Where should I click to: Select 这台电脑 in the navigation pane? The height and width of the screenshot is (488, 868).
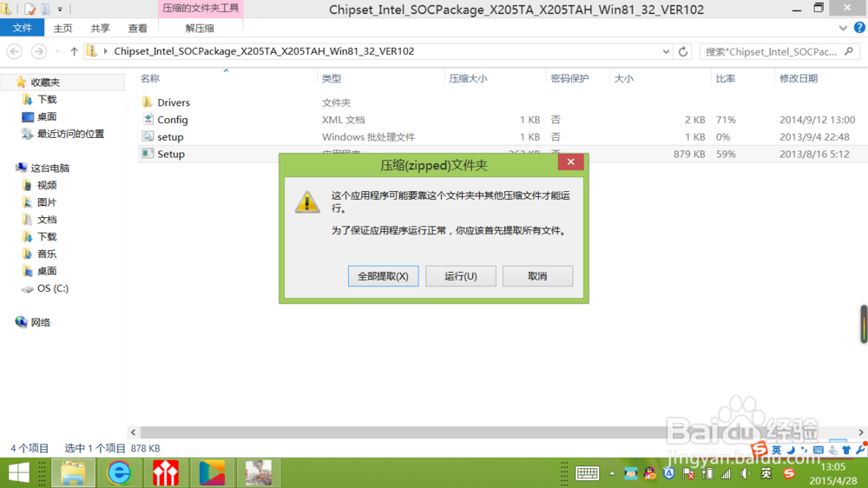click(x=49, y=168)
